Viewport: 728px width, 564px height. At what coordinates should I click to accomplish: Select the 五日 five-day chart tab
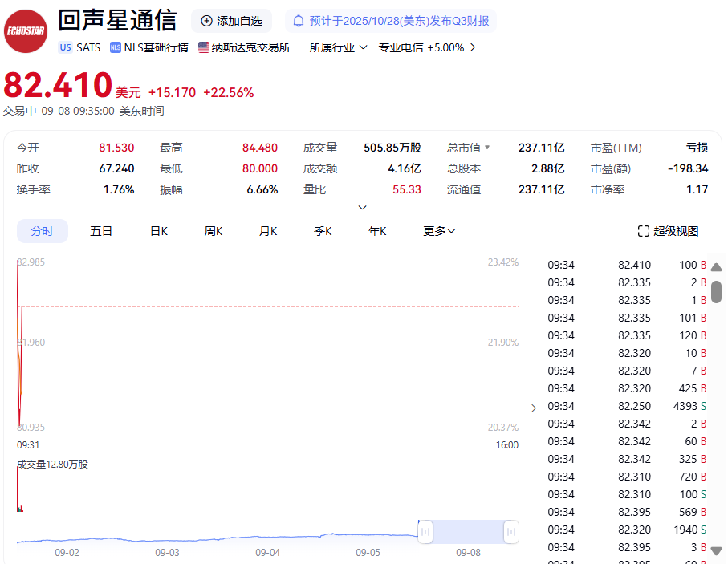pos(101,231)
